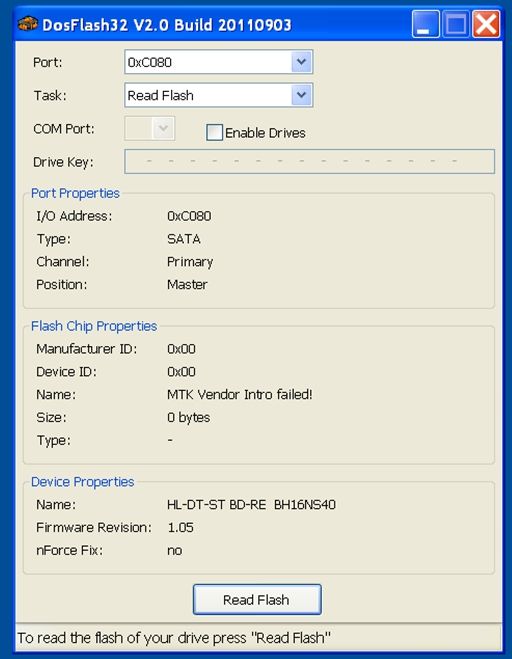512x659 pixels.
Task: Minimize the DosFlash32 window
Action: (425, 24)
